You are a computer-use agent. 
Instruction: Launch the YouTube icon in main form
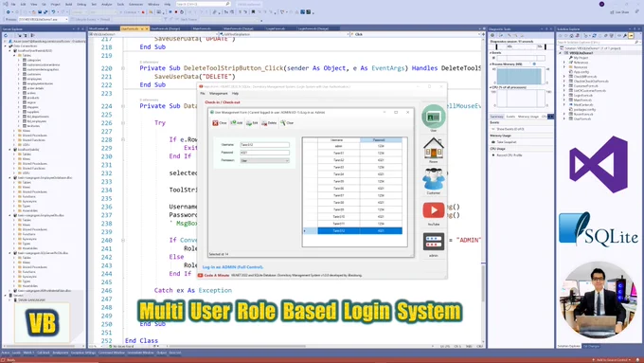(434, 210)
